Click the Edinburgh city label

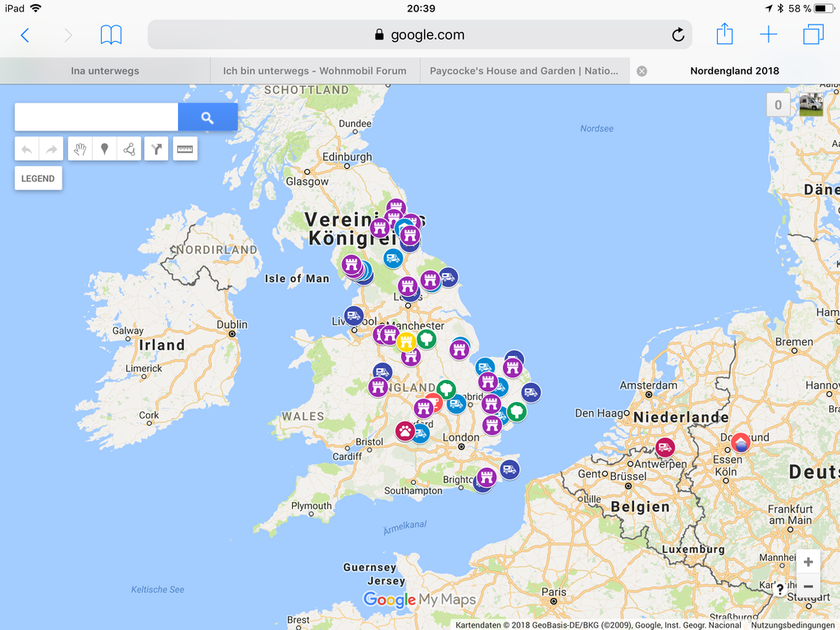click(347, 157)
